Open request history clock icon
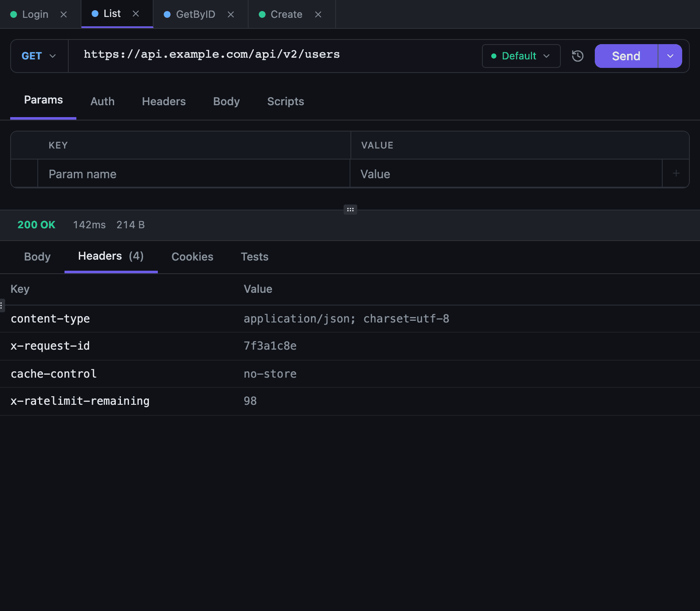This screenshot has height=611, width=700. pyautogui.click(x=578, y=56)
